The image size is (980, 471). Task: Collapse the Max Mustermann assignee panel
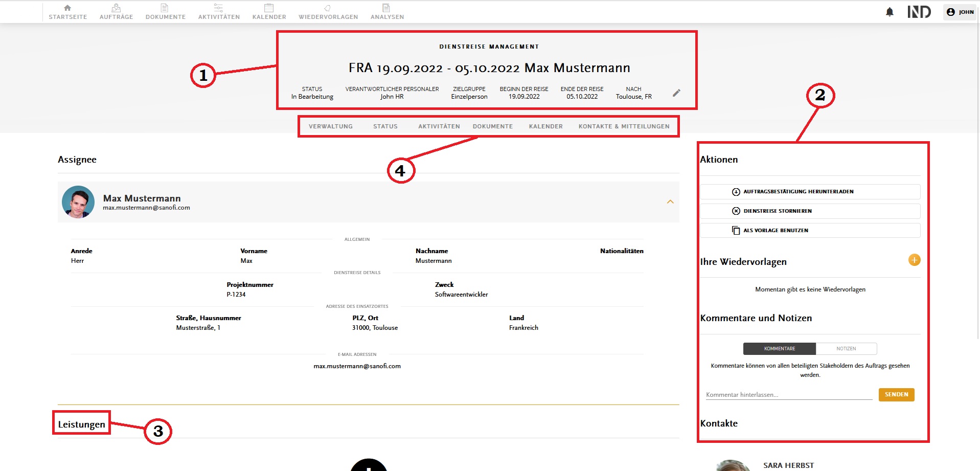(x=670, y=202)
